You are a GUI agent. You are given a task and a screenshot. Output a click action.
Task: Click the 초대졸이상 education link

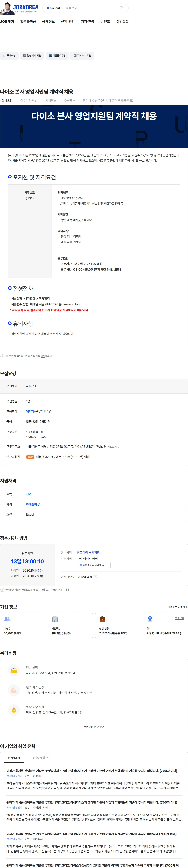33,505
